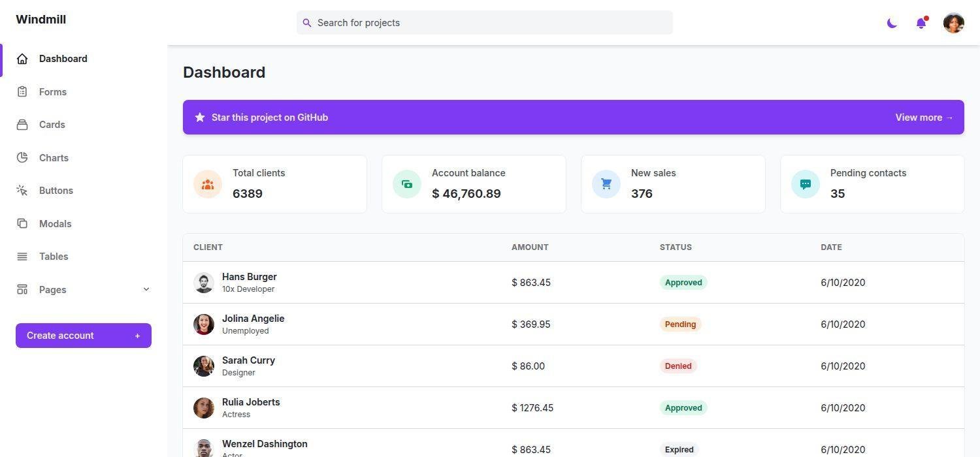This screenshot has width=980, height=457.
Task: Click the Forms clipboard icon
Action: (x=22, y=92)
